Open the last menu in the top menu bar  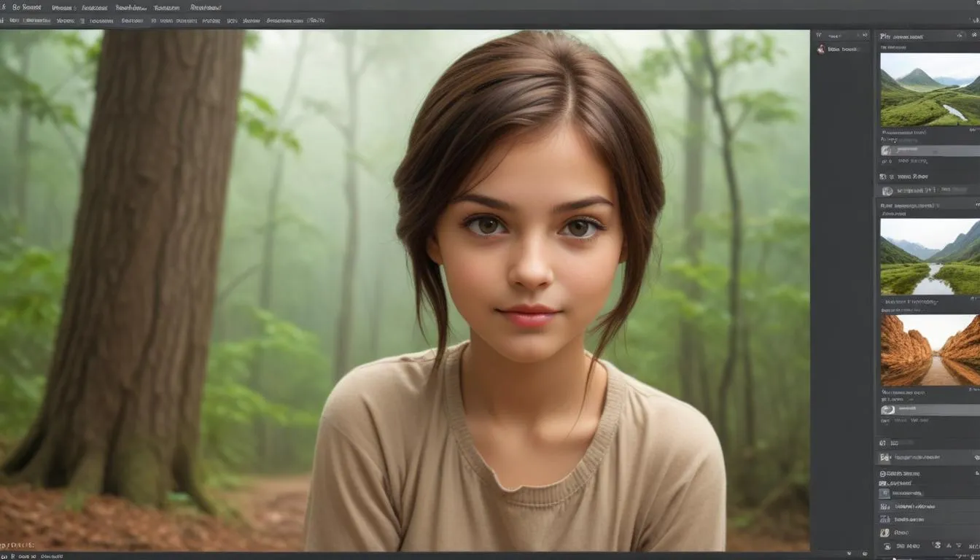coord(206,7)
